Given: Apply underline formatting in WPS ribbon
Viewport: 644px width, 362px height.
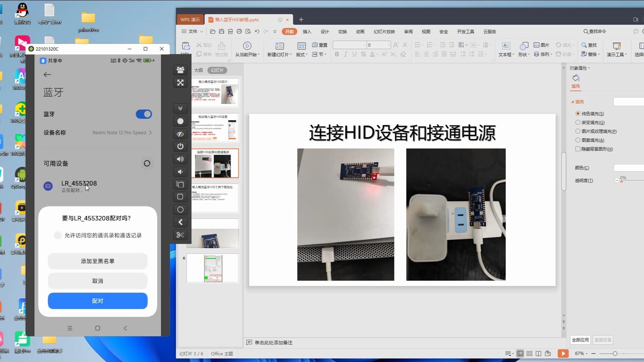Looking at the screenshot, I should point(355,54).
